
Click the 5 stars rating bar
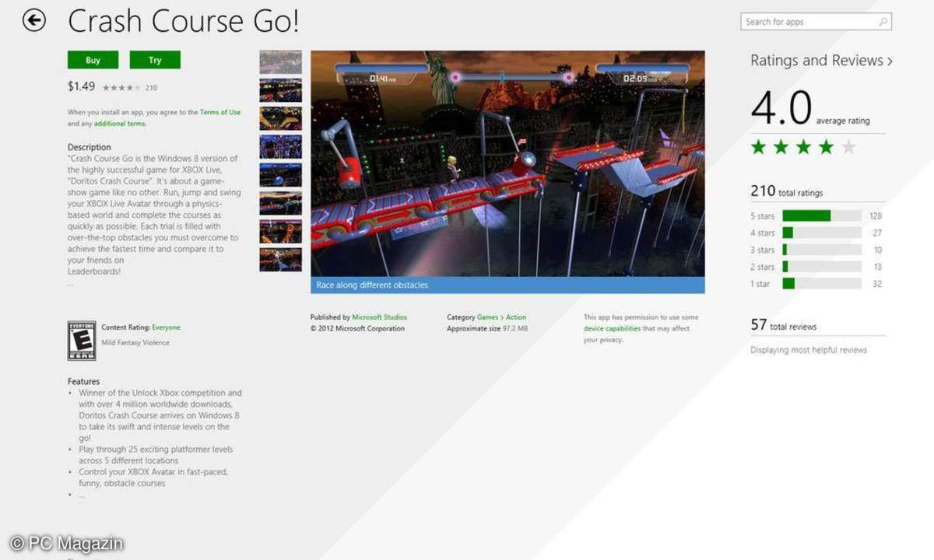pyautogui.click(x=822, y=215)
